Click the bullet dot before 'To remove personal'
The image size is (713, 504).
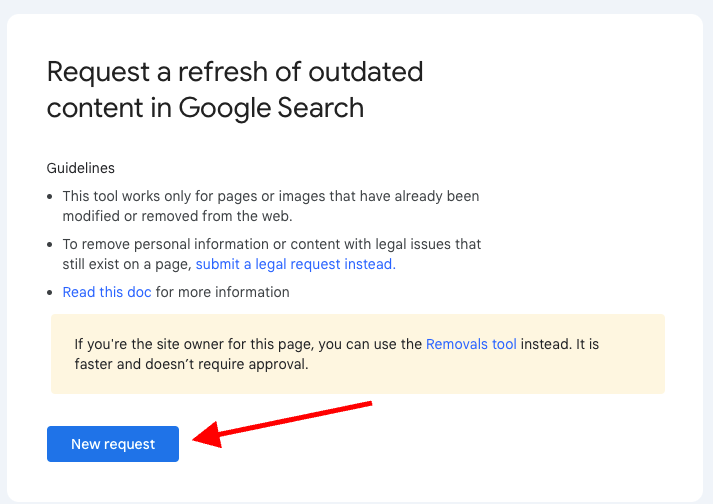click(51, 244)
